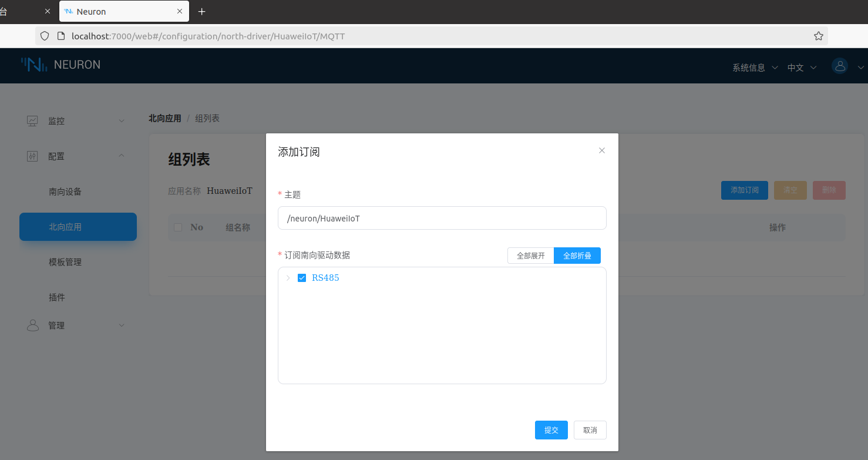Image resolution: width=868 pixels, height=460 pixels.
Task: Click 取消 to cancel dialog
Action: click(590, 430)
